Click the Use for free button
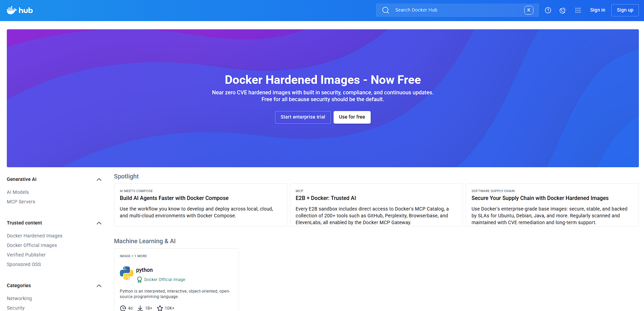 (352, 117)
